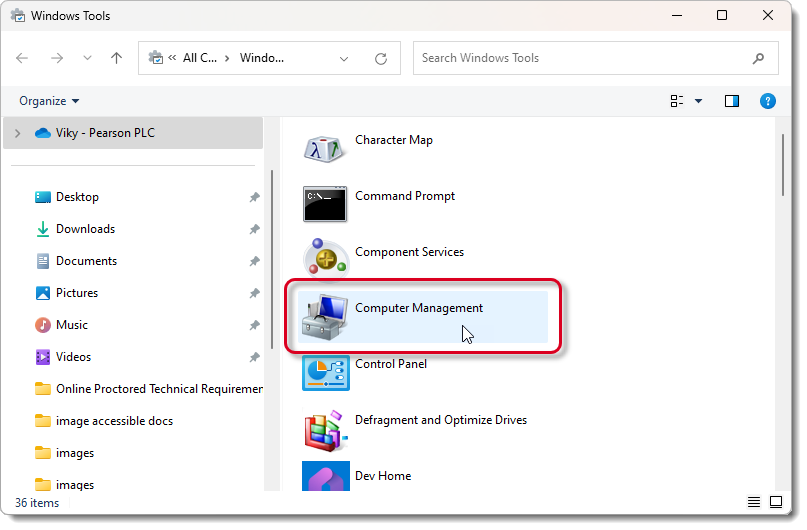The width and height of the screenshot is (807, 530).
Task: Click the All C... breadcrumb
Action: [x=202, y=59]
